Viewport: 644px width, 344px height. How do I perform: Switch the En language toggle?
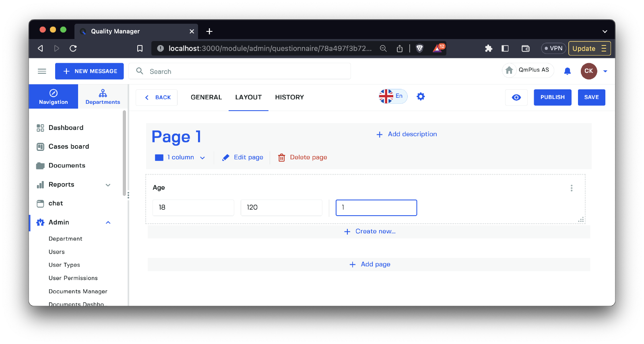(393, 96)
